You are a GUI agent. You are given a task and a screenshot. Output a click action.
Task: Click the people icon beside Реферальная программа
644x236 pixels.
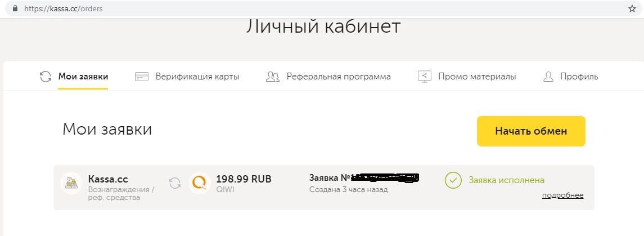273,77
